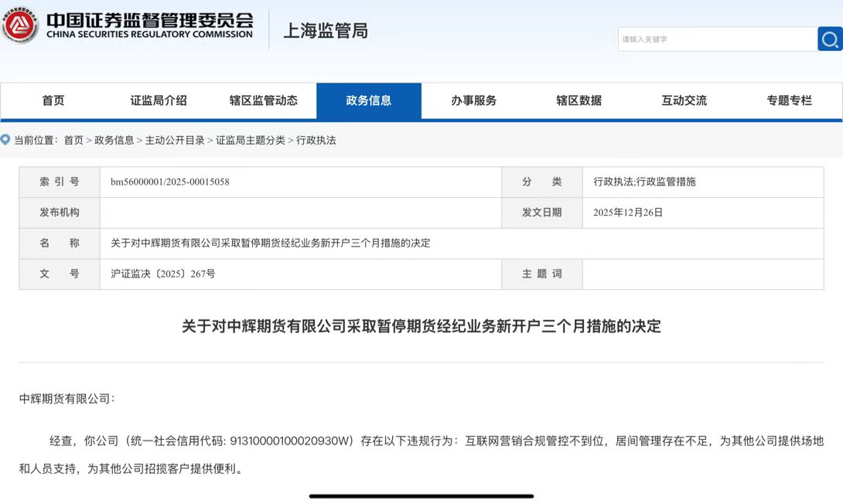The width and height of the screenshot is (843, 504).
Task: Select the 辖区监管动态 menu tab
Action: [x=264, y=100]
